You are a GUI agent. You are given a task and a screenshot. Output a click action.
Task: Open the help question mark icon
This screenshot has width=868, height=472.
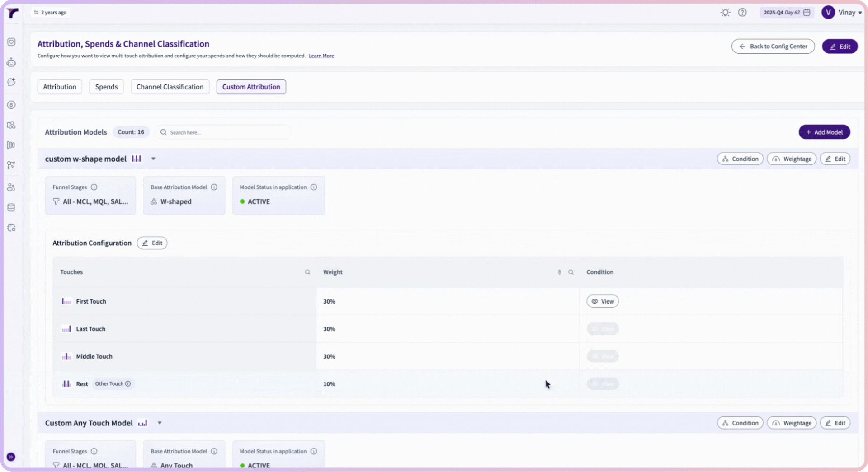coord(742,13)
